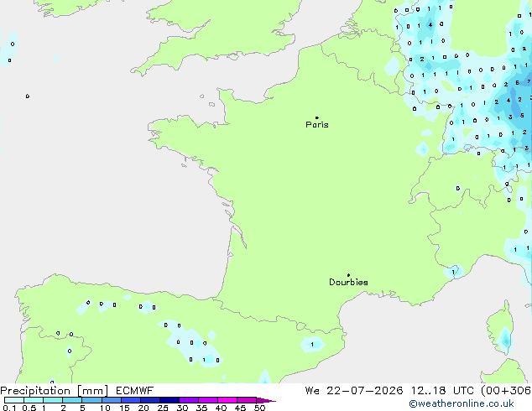Pick the 0.1–0.5 mm legend color swatch
532x411 pixels.
pos(14,400)
